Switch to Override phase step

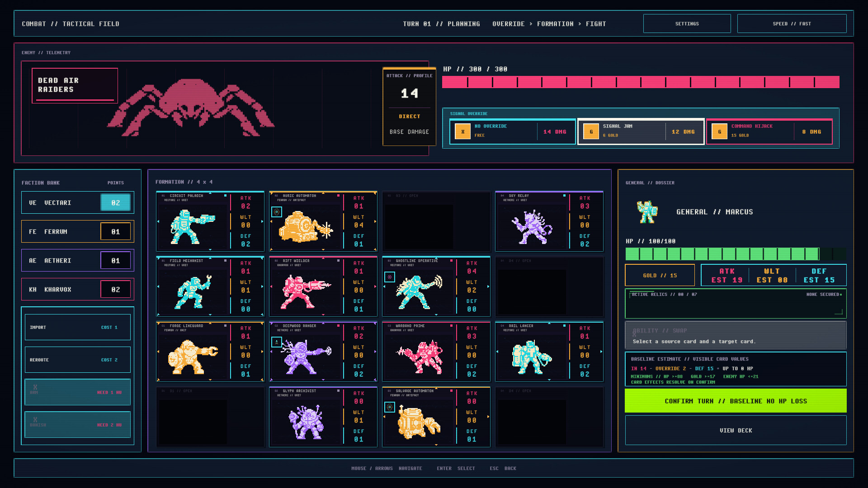508,24
